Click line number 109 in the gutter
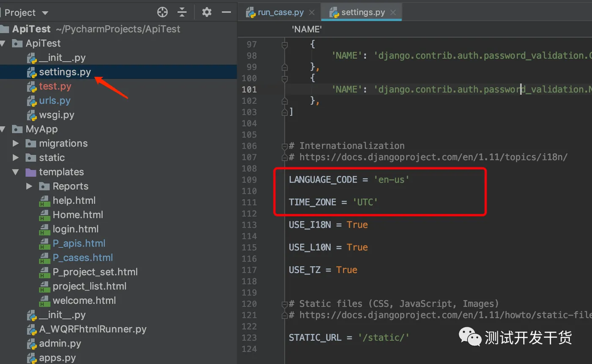The width and height of the screenshot is (592, 364). 249,180
